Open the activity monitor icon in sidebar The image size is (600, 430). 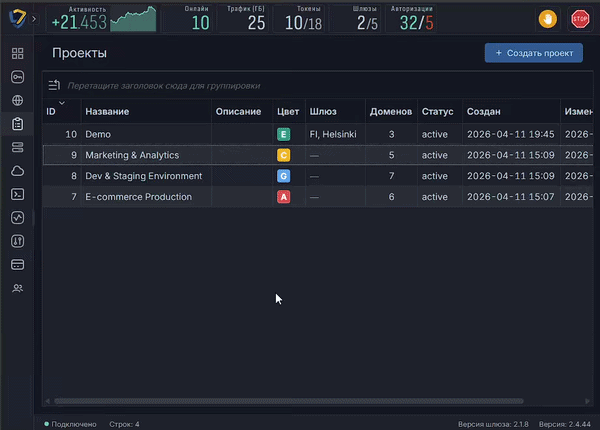(x=17, y=218)
